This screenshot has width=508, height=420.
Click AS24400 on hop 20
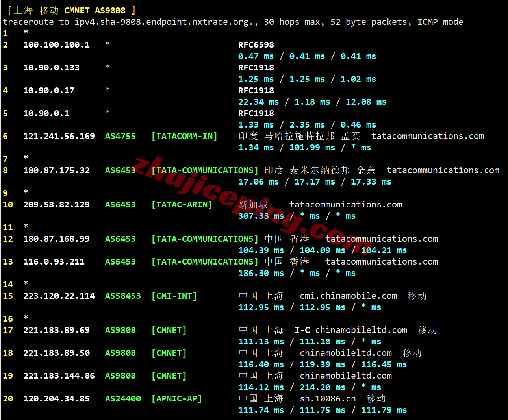123,399
